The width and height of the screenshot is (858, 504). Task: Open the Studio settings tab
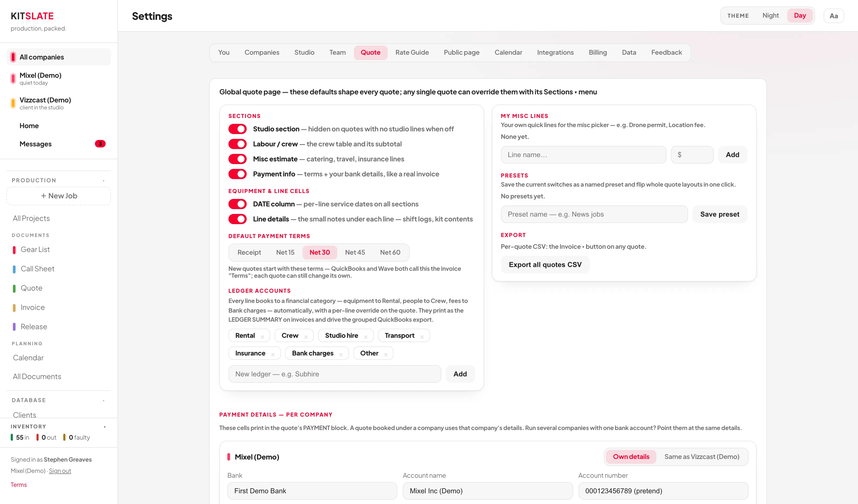(x=304, y=53)
